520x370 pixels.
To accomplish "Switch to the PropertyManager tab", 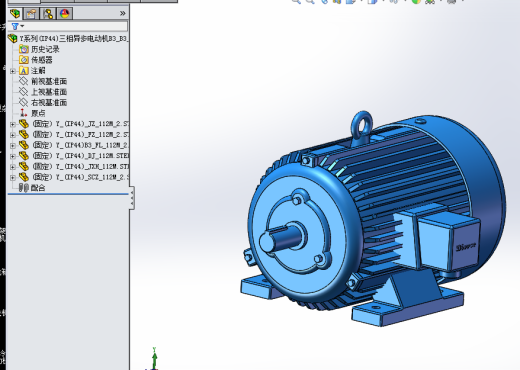I will point(31,14).
